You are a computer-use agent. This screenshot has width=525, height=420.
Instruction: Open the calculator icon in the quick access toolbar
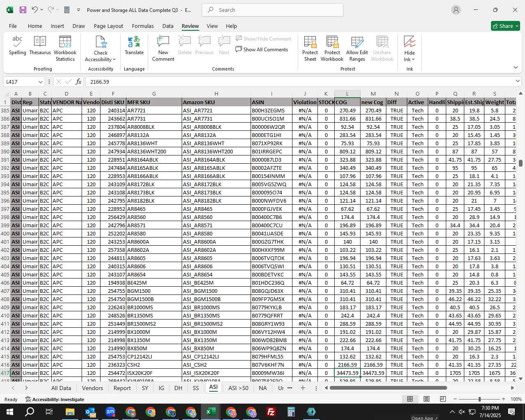click(67, 10)
